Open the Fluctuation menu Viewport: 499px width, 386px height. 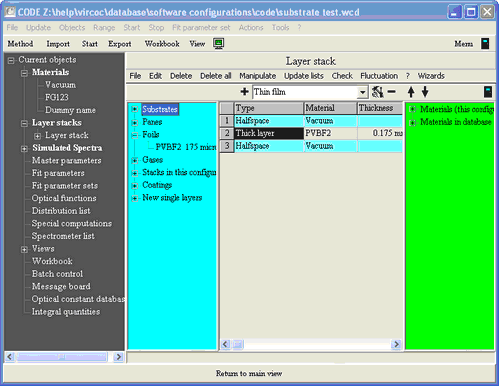point(379,76)
